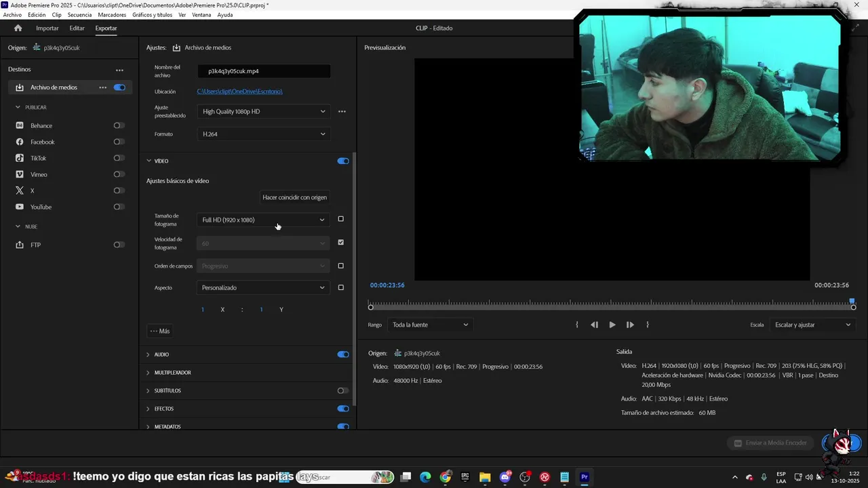Step forward one frame in preview
The image size is (868, 488).
630,325
